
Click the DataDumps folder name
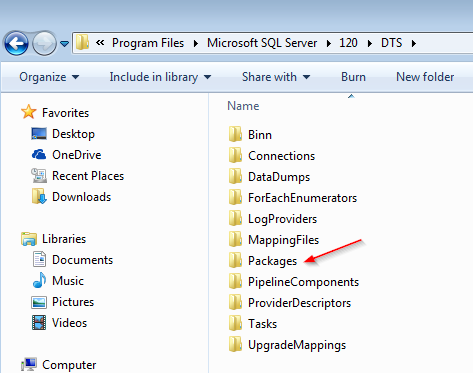click(x=279, y=177)
